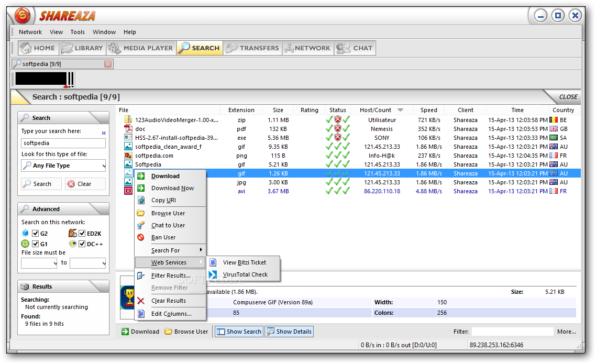Click the Copy URI globe icon
596x364 pixels.
coord(141,200)
